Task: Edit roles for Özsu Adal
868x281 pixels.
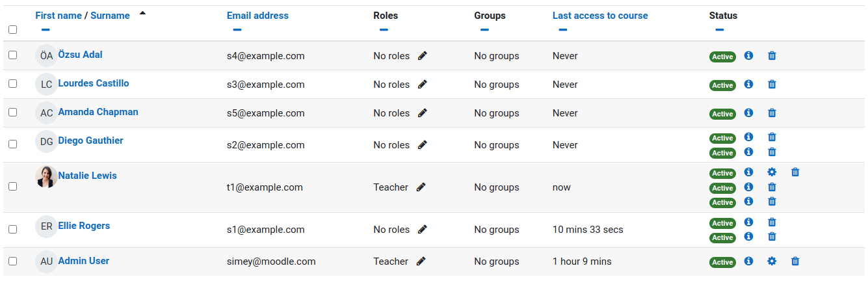Action: pos(423,56)
